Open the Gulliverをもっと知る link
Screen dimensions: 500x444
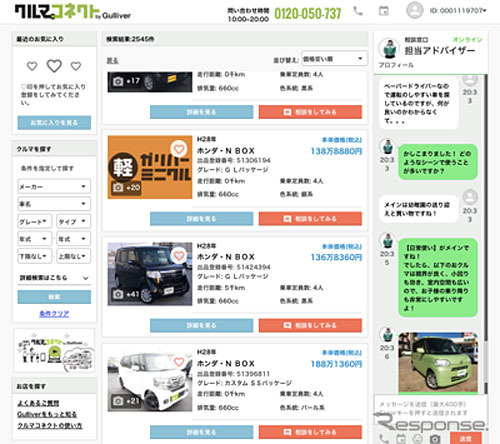click(x=47, y=414)
